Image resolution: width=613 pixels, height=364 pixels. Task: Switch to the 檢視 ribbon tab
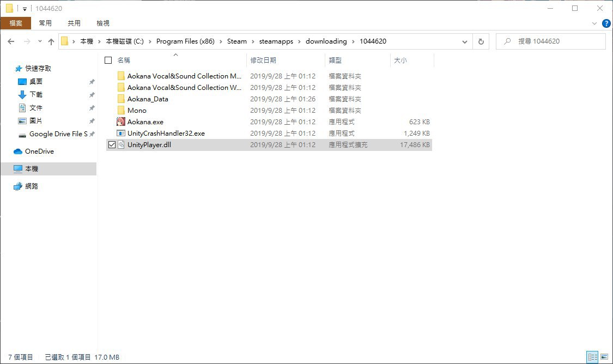coord(103,23)
